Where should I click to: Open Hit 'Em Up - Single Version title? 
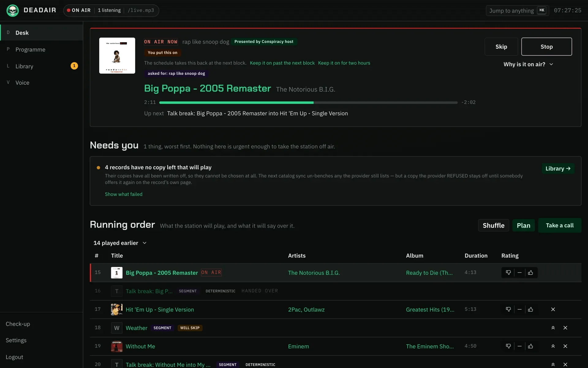pos(160,309)
